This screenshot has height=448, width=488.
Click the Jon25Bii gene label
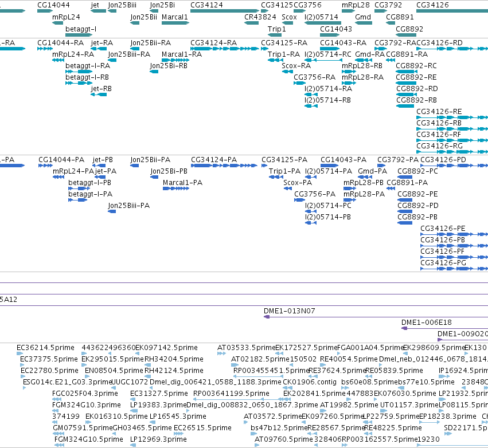coord(143,17)
